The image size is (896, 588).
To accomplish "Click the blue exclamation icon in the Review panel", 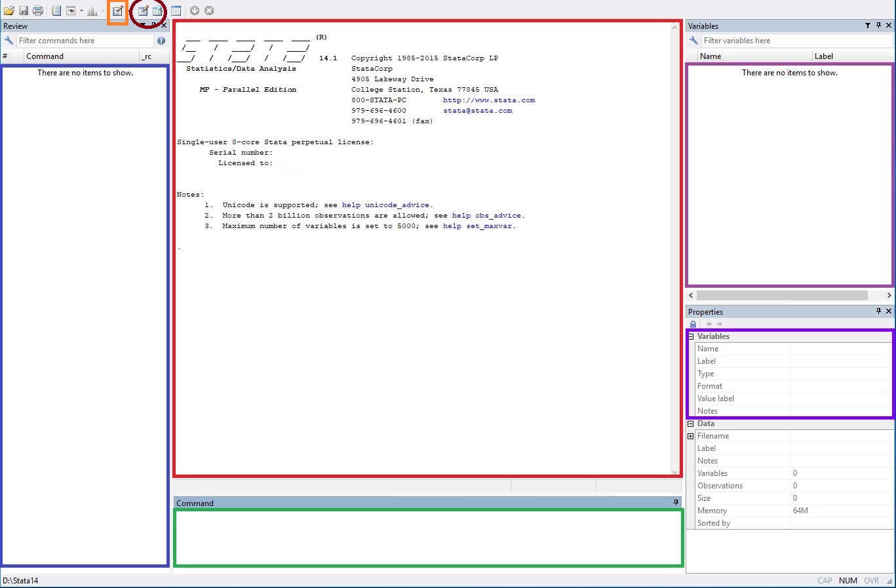I will (161, 41).
